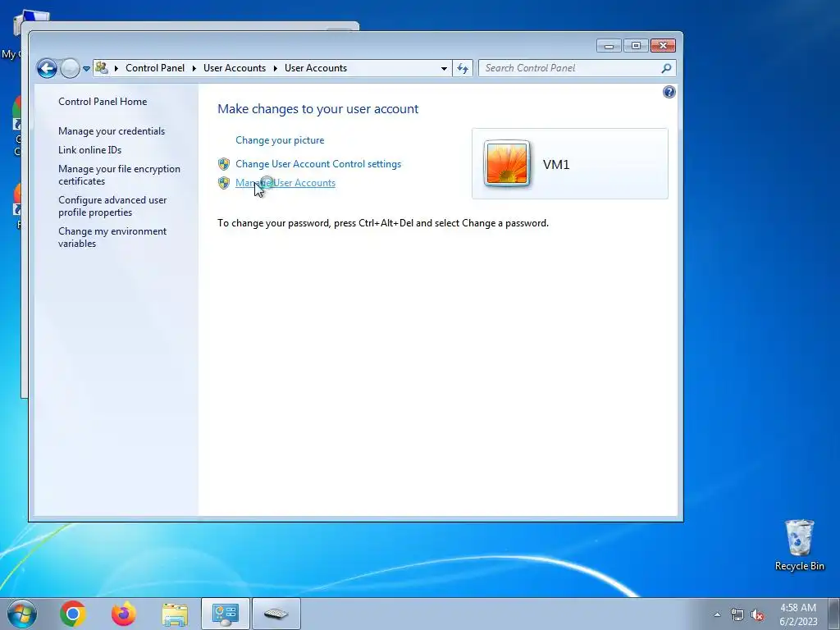The image size is (840, 630).
Task: Minimize the User Accounts window
Action: (609, 46)
